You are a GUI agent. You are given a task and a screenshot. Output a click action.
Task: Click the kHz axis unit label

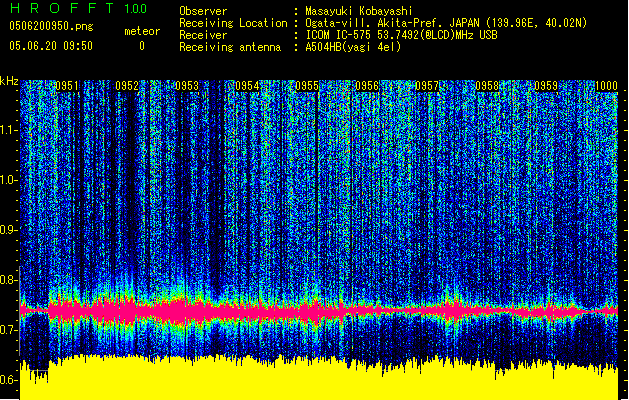pyautogui.click(x=9, y=81)
